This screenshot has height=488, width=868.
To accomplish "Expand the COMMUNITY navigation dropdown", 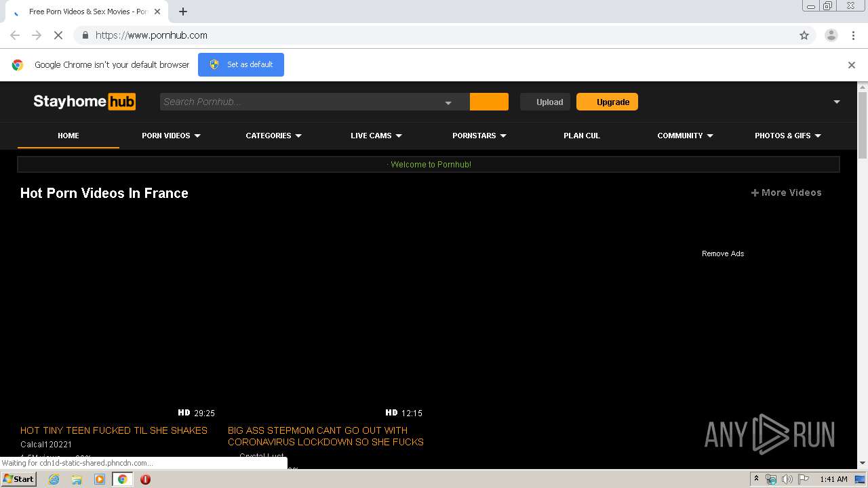I will point(685,136).
